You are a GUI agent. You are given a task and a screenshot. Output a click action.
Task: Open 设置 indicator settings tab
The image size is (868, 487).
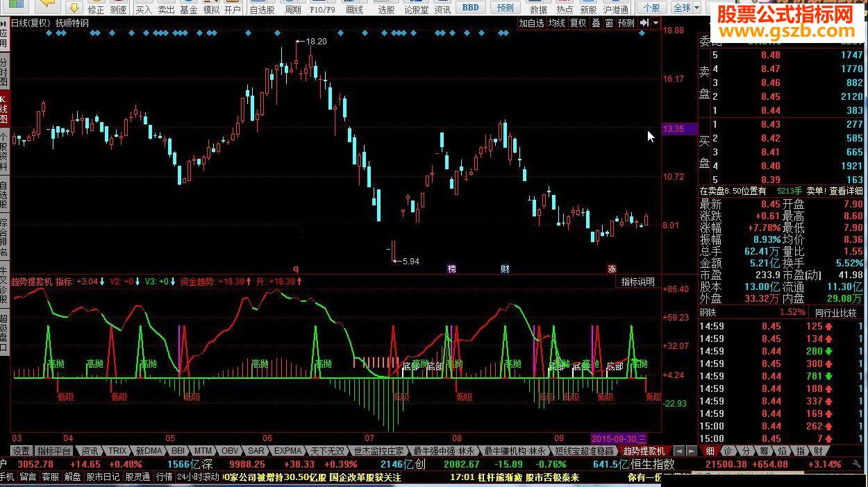click(21, 450)
